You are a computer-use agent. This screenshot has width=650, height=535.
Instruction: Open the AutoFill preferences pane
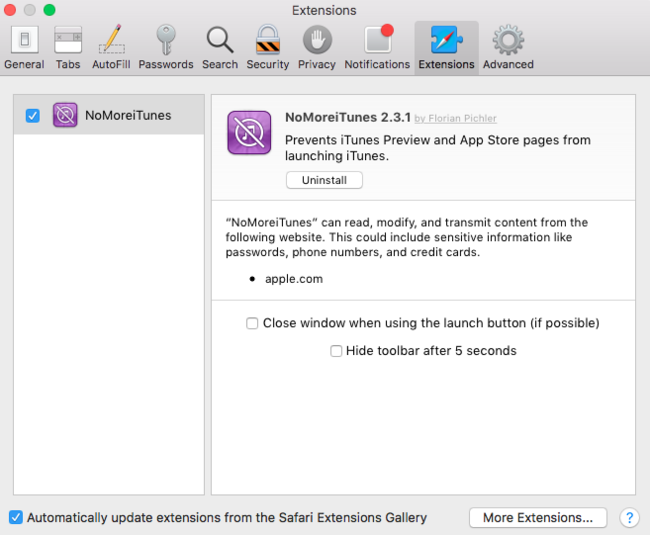tap(111, 48)
